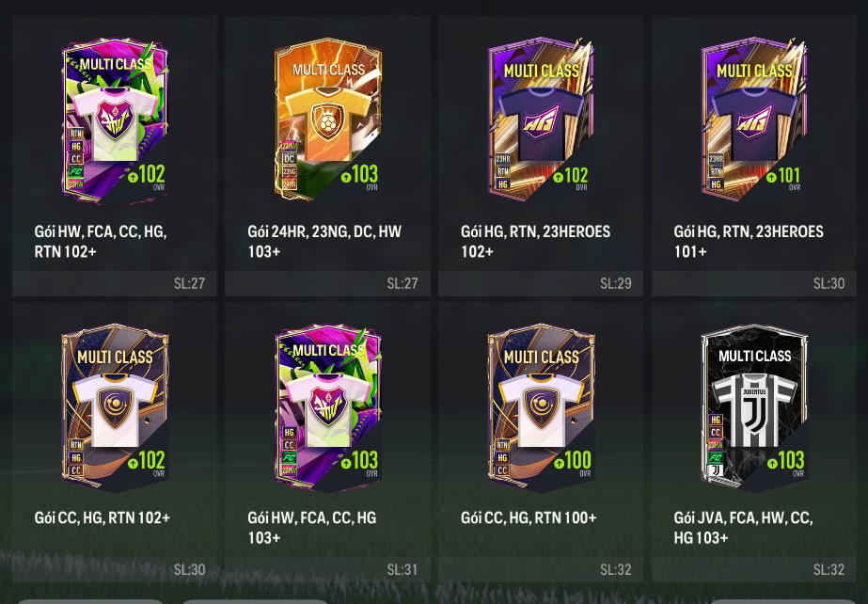Screen dimensions: 868x604
Task: Select the Juventus striped jersey icon
Action: click(x=754, y=408)
